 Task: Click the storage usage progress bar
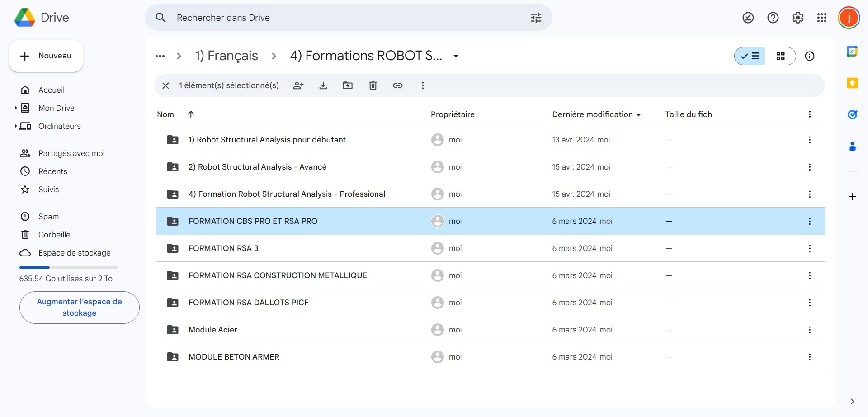click(x=69, y=267)
